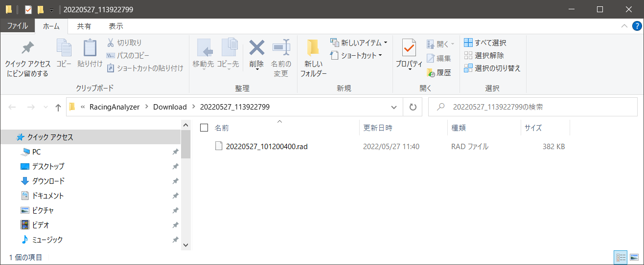Open the blue Help question mark icon
The width and height of the screenshot is (644, 265).
coord(636,26)
